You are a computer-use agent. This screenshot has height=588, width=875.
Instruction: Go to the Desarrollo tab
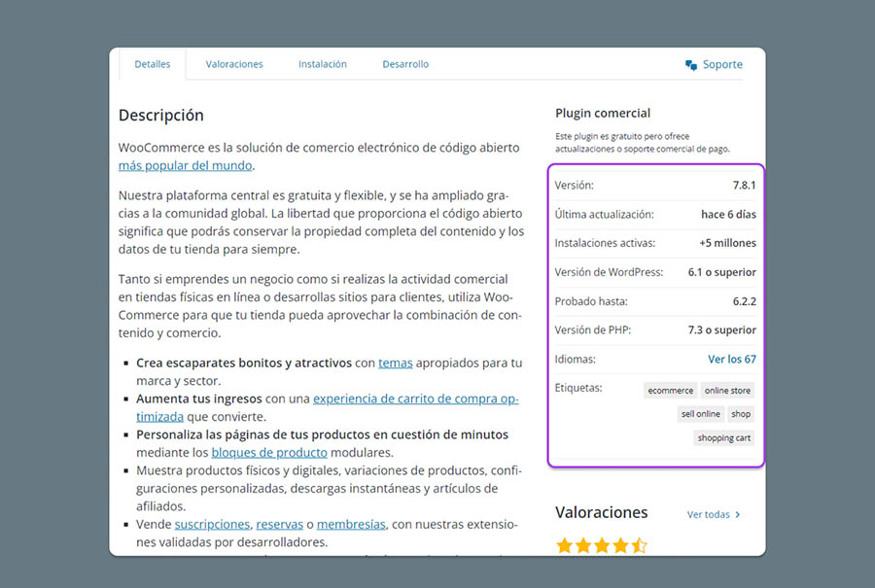point(405,64)
